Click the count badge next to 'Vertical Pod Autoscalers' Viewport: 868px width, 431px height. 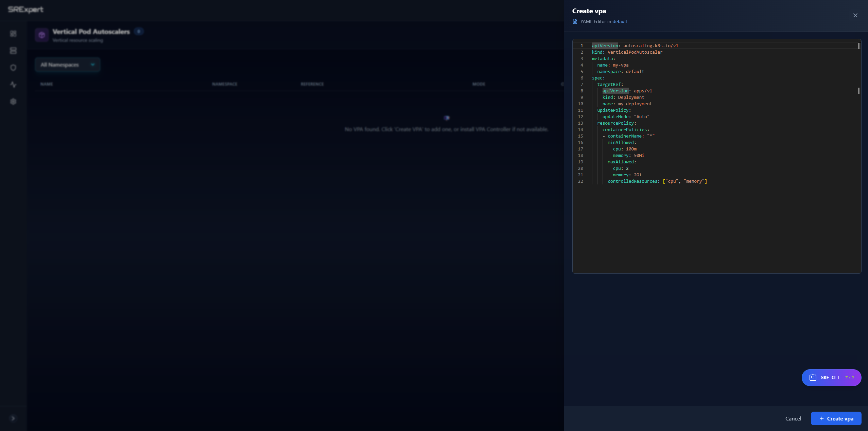point(139,31)
